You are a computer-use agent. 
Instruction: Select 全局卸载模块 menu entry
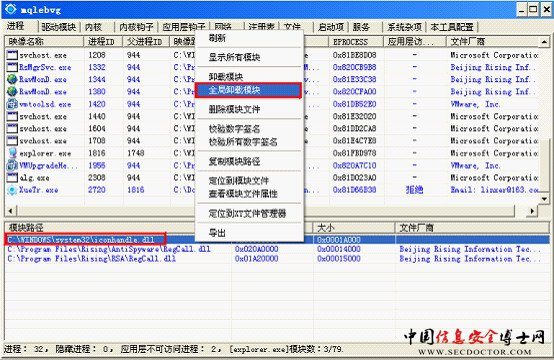pyautogui.click(x=248, y=90)
